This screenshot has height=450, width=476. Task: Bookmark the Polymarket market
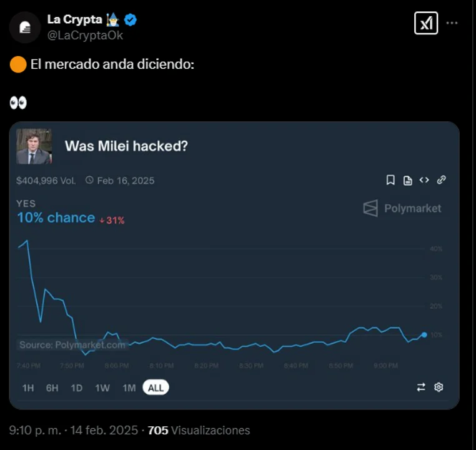tap(390, 180)
